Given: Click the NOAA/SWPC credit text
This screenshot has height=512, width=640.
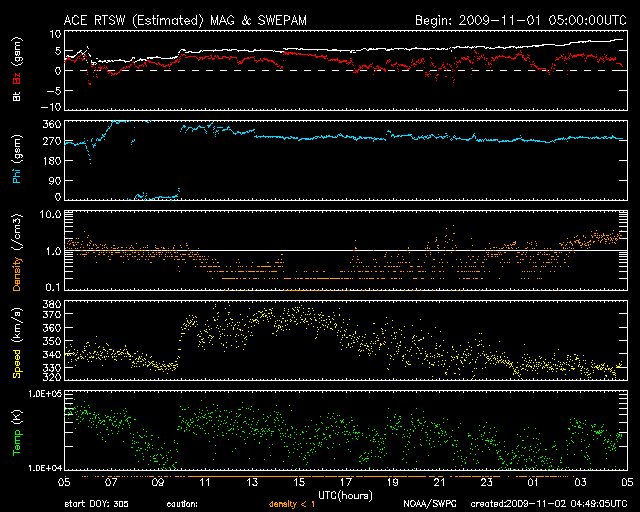Looking at the screenshot, I should tap(429, 504).
